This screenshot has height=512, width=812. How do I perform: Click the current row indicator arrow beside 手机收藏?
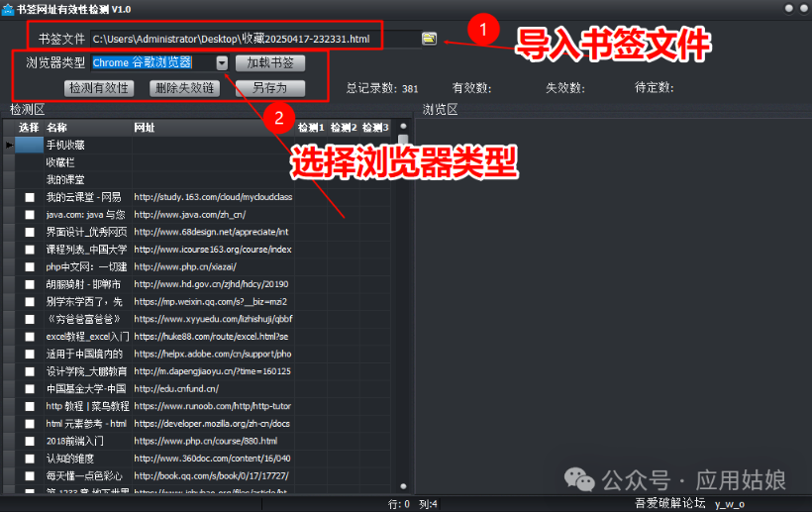coord(9,145)
